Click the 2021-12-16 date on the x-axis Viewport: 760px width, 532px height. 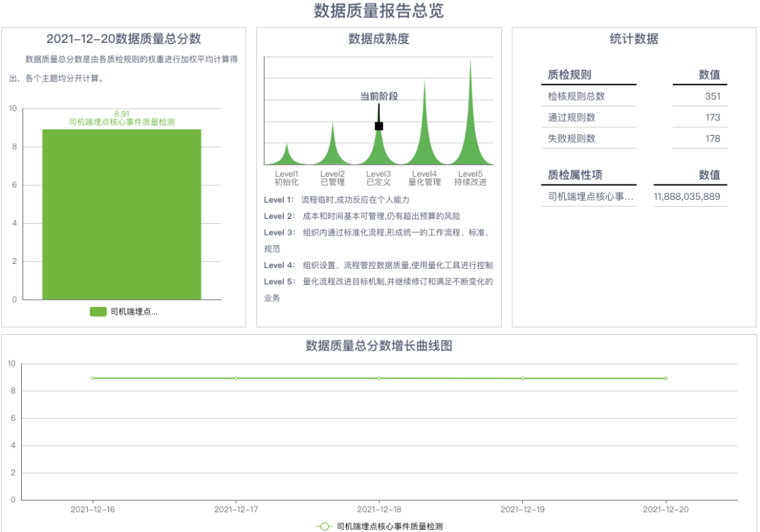click(x=93, y=509)
